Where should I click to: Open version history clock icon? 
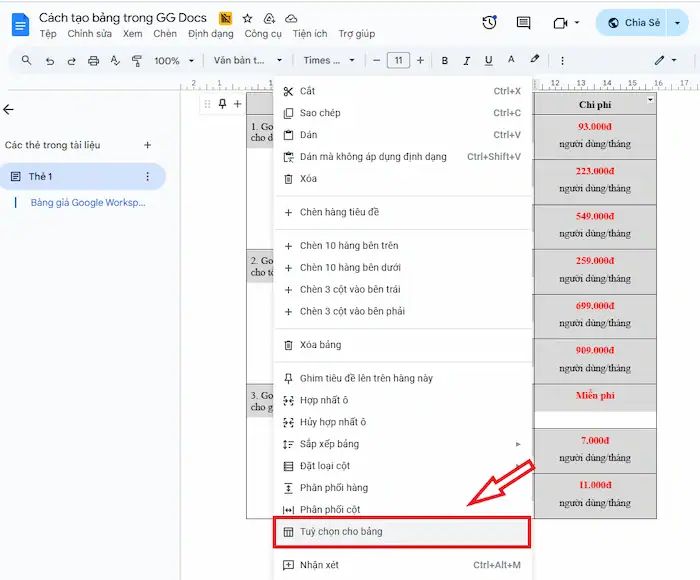click(x=489, y=23)
